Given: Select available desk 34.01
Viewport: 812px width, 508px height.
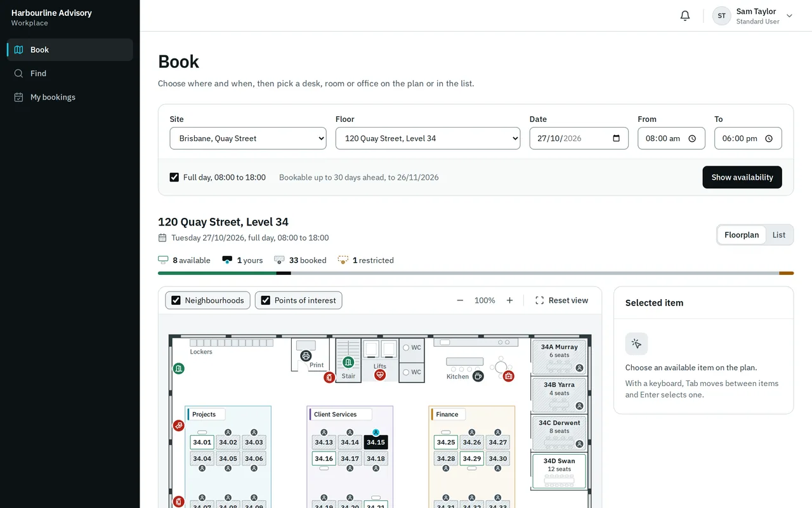Looking at the screenshot, I should click(202, 442).
